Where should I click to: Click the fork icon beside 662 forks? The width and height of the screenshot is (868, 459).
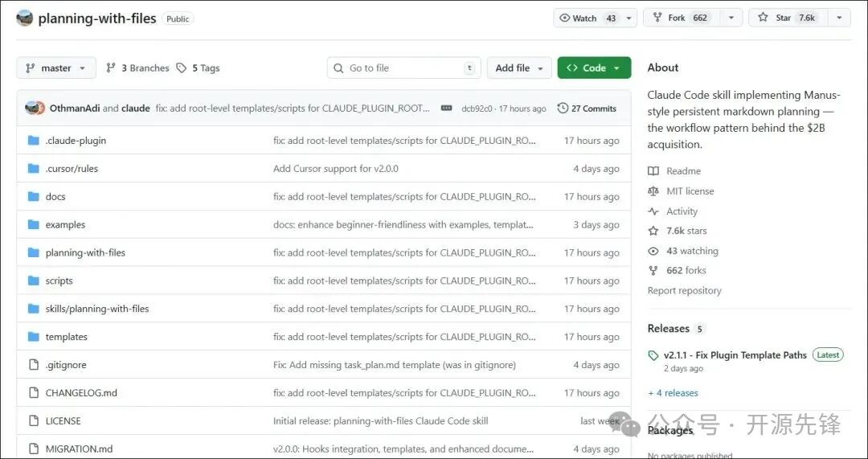653,271
